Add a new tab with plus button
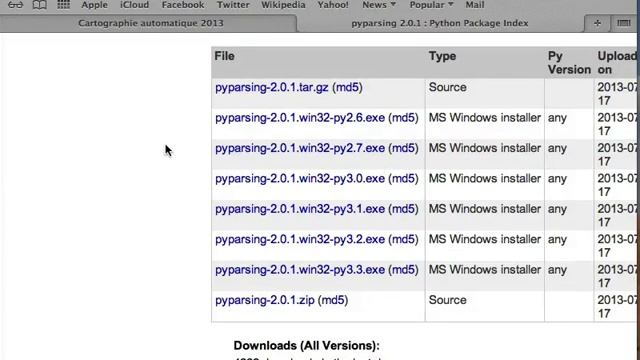The height and width of the screenshot is (360, 640). (x=597, y=23)
